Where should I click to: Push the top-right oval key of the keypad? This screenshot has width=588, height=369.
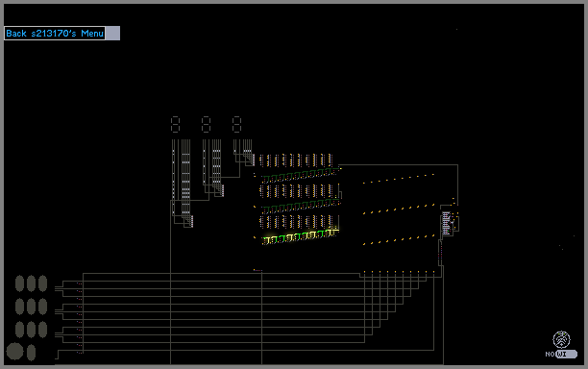coord(42,283)
